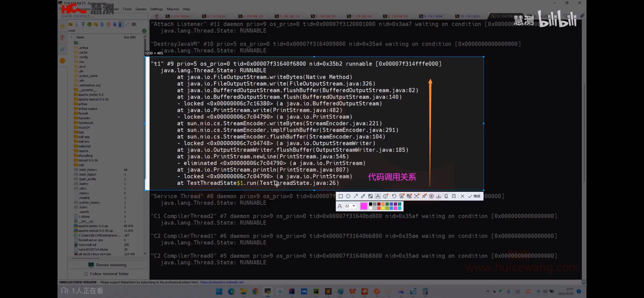
Task: Click the 完成 finish button
Action: (474, 196)
